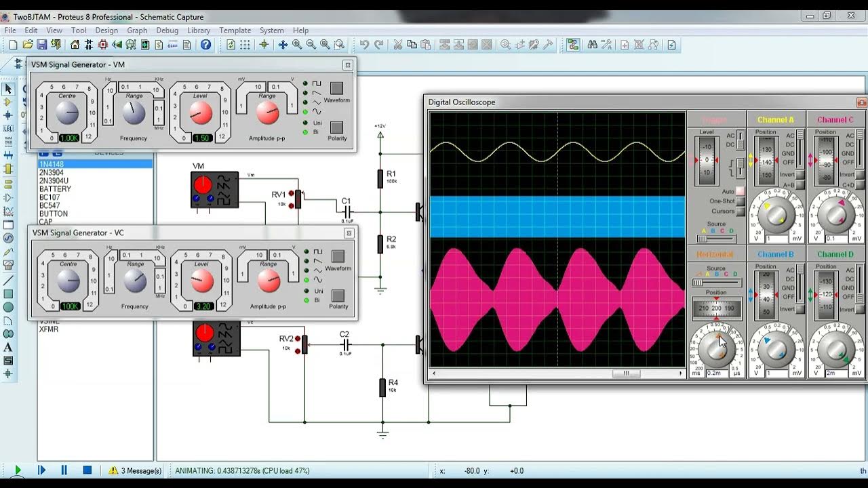Click the Channel D coupling slider
Image resolution: width=868 pixels, height=488 pixels.
(x=861, y=283)
